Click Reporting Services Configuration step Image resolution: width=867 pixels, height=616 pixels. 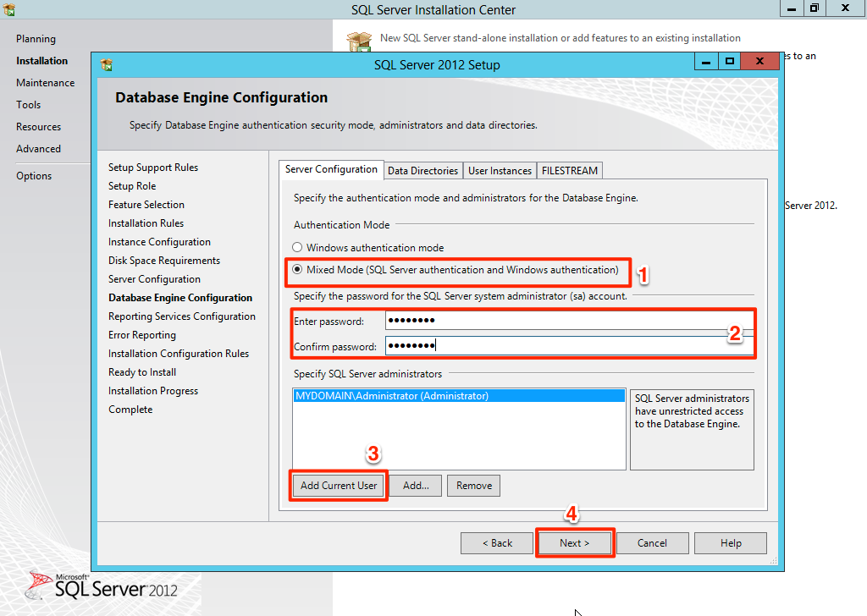(182, 316)
